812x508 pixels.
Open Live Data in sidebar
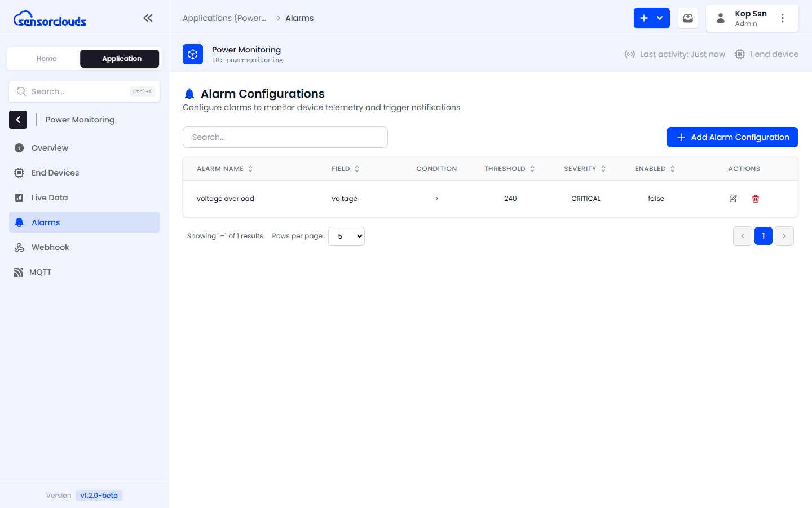click(x=50, y=198)
